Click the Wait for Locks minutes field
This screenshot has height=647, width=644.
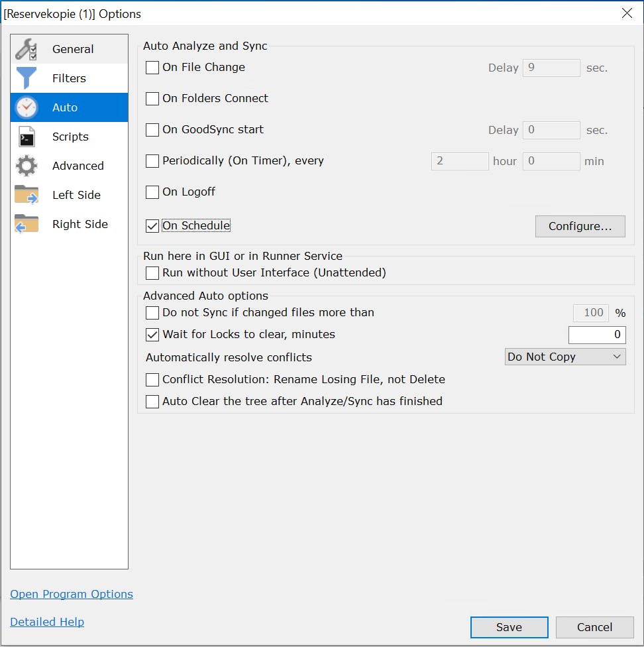coord(596,335)
